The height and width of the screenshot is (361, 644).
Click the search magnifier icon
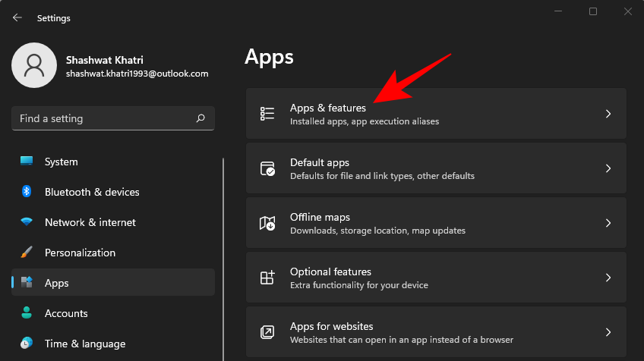click(200, 118)
